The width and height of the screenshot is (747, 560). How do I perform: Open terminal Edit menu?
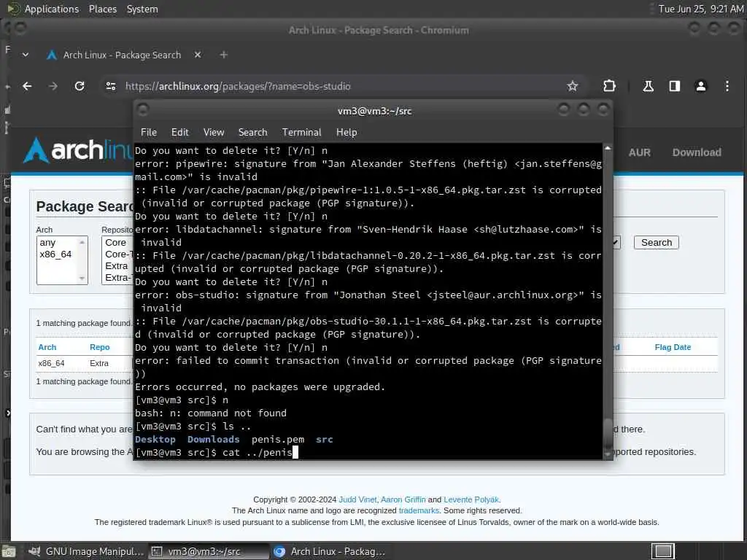180,133
